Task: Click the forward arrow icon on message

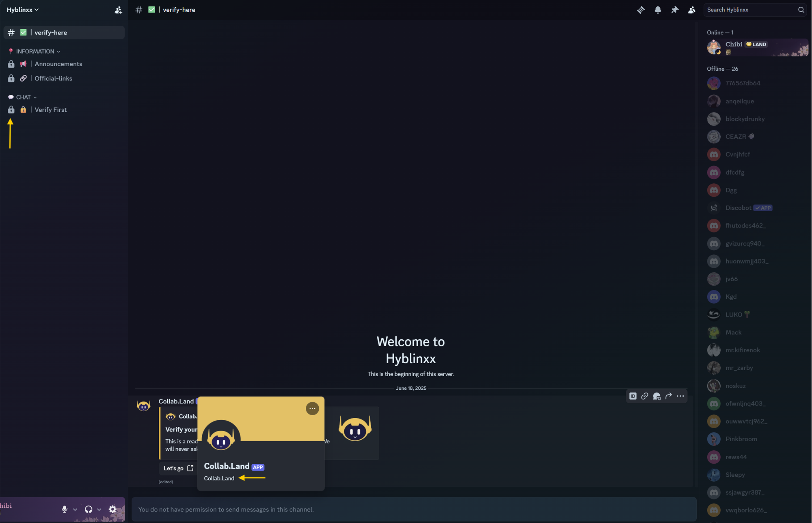Action: click(668, 396)
